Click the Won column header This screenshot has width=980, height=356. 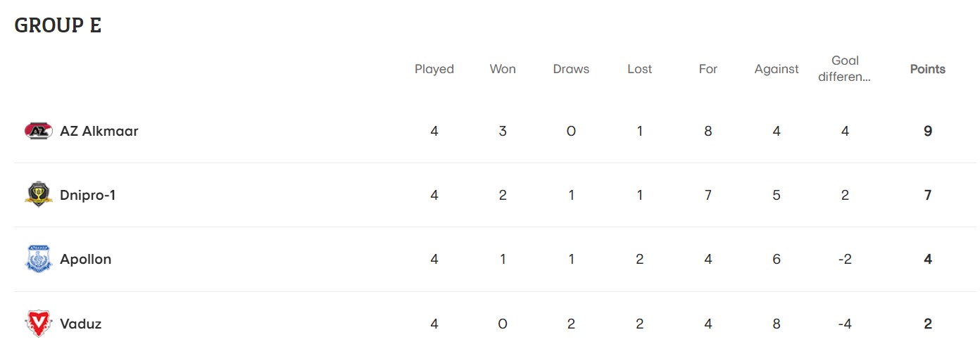coord(503,69)
